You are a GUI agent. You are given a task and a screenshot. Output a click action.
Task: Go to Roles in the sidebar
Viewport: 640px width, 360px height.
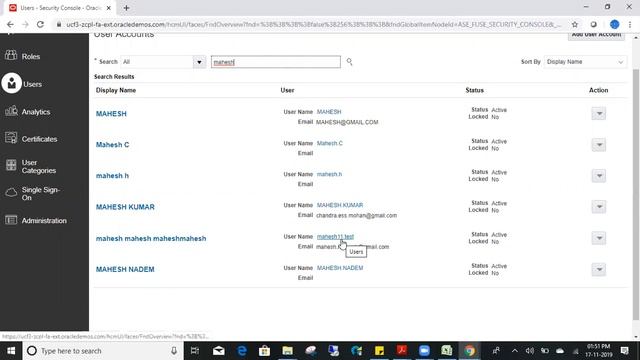(31, 56)
